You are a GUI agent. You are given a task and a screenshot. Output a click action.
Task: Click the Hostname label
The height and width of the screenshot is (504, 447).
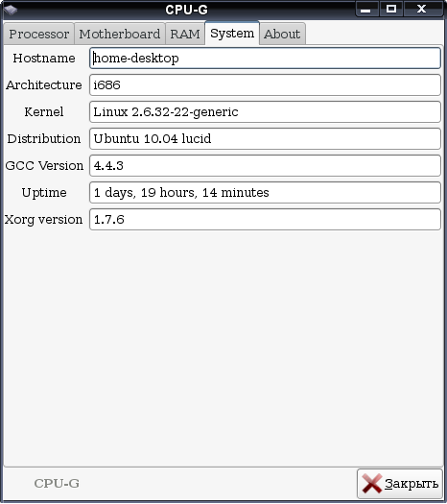point(44,59)
